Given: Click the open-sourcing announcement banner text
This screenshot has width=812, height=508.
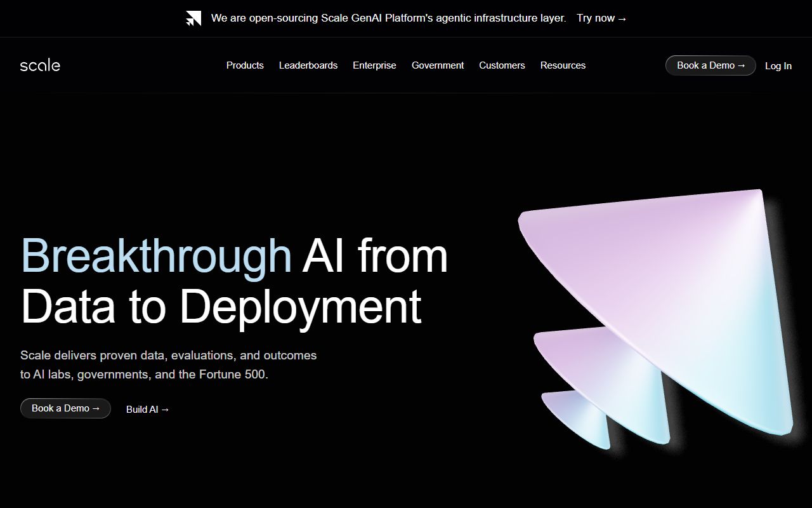Looking at the screenshot, I should (x=388, y=18).
